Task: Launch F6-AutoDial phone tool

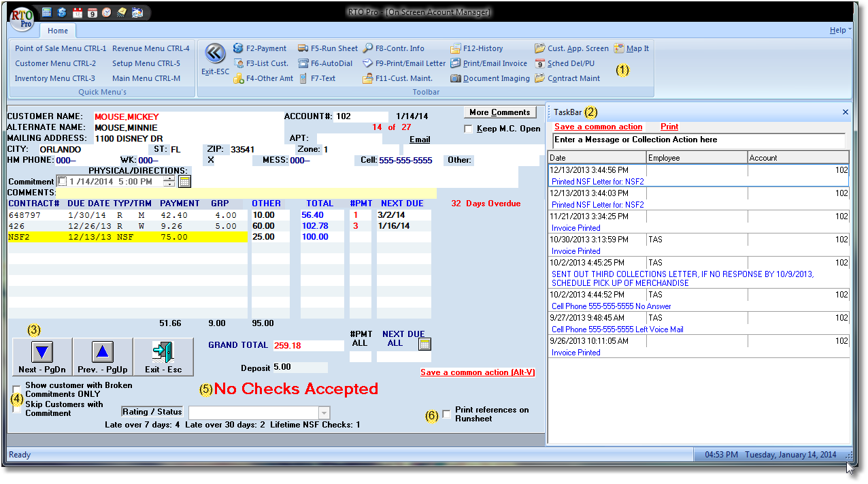Action: [303, 63]
